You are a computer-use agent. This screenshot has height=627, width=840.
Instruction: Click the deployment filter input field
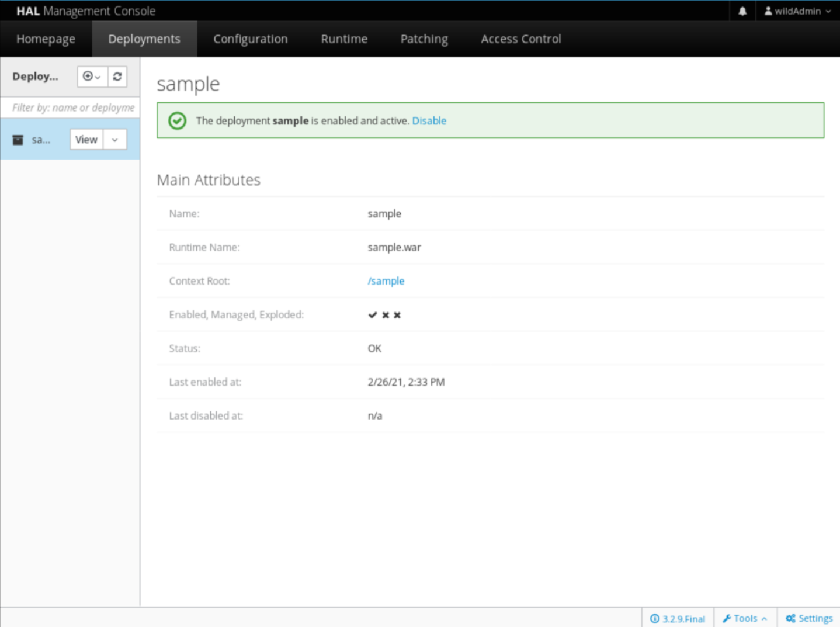(x=73, y=108)
